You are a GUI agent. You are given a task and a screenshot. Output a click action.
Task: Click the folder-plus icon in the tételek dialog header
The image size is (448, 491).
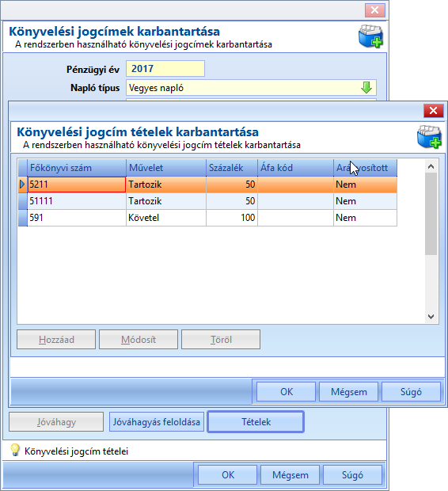click(x=429, y=136)
